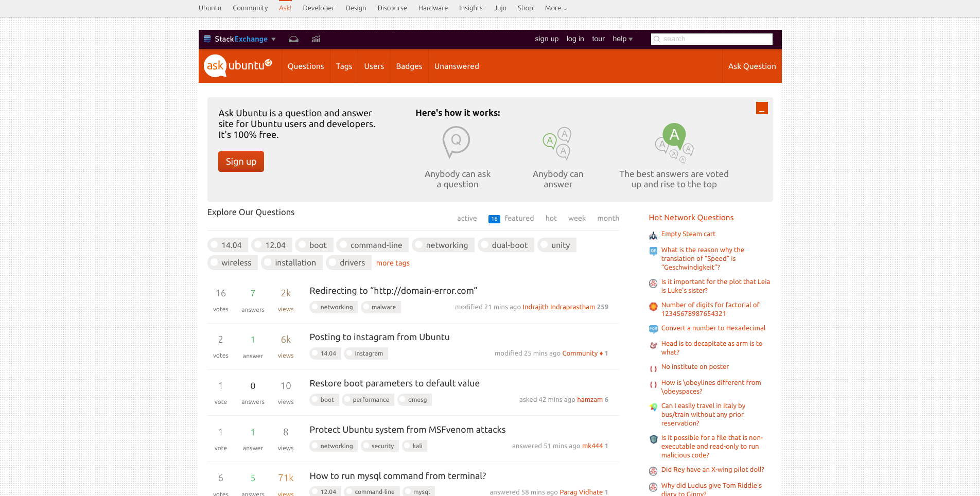Viewport: 980px width, 496px height.
Task: Click icon beside Italy travel question
Action: coord(653,407)
